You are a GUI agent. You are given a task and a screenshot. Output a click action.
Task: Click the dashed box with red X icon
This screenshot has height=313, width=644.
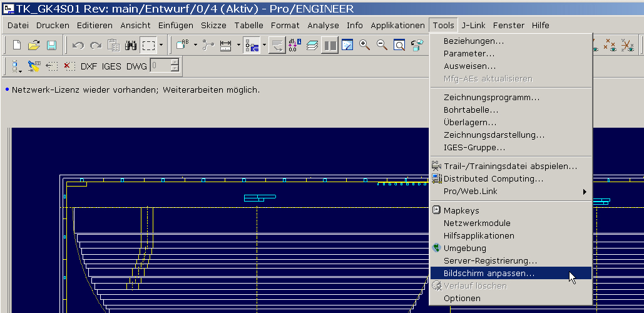[x=69, y=66]
